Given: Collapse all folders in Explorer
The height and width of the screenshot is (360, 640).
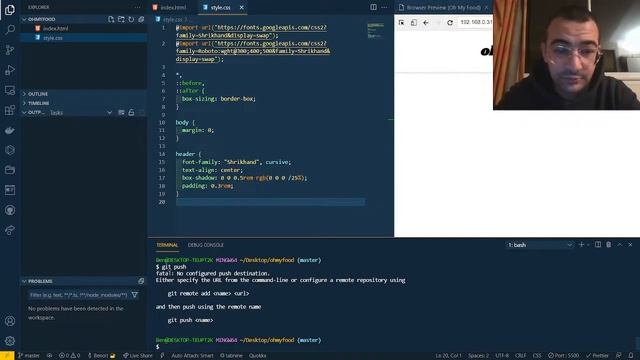Looking at the screenshot, I should (x=141, y=19).
